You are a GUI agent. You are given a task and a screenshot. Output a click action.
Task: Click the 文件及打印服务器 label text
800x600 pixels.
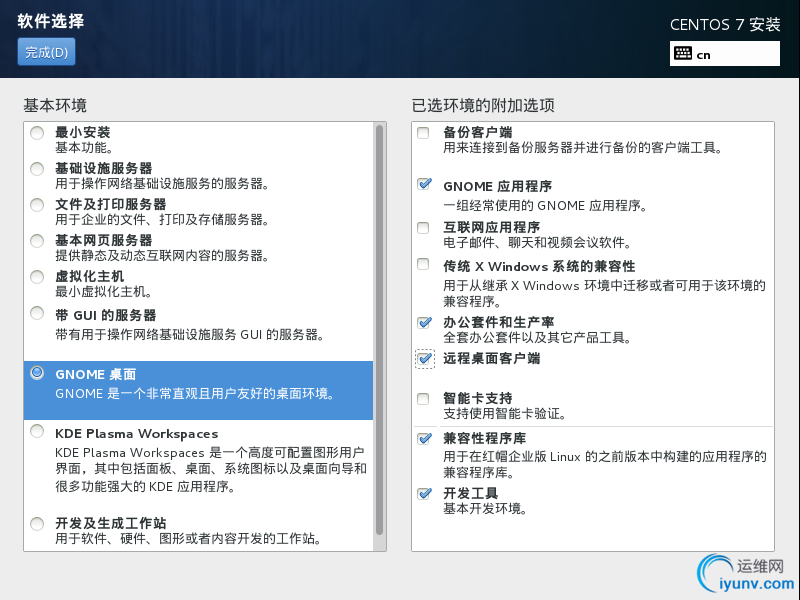[x=111, y=205]
